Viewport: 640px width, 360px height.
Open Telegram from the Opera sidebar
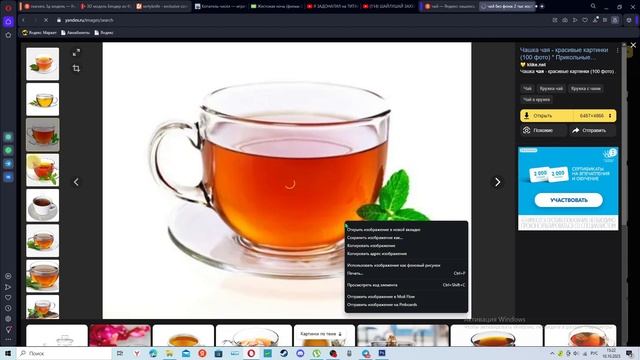8,164
